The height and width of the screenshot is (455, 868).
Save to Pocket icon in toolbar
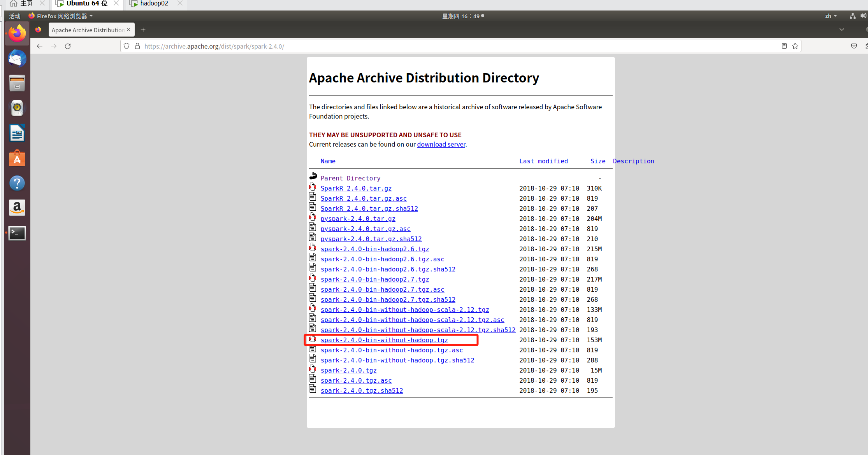pos(854,46)
